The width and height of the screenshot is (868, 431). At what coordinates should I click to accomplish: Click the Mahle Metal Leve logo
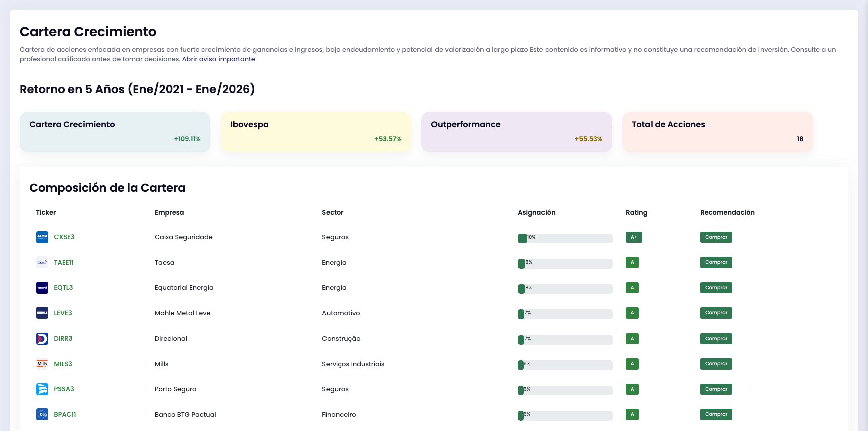click(42, 313)
